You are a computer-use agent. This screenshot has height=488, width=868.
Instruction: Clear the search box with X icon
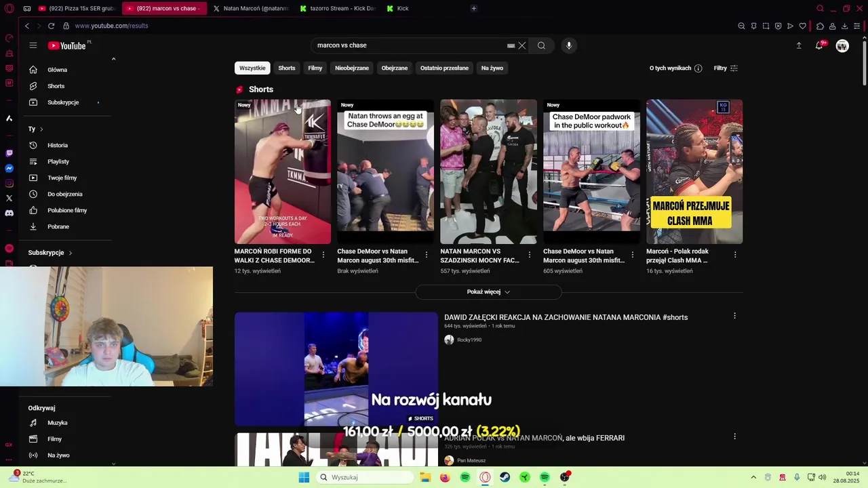click(x=521, y=45)
